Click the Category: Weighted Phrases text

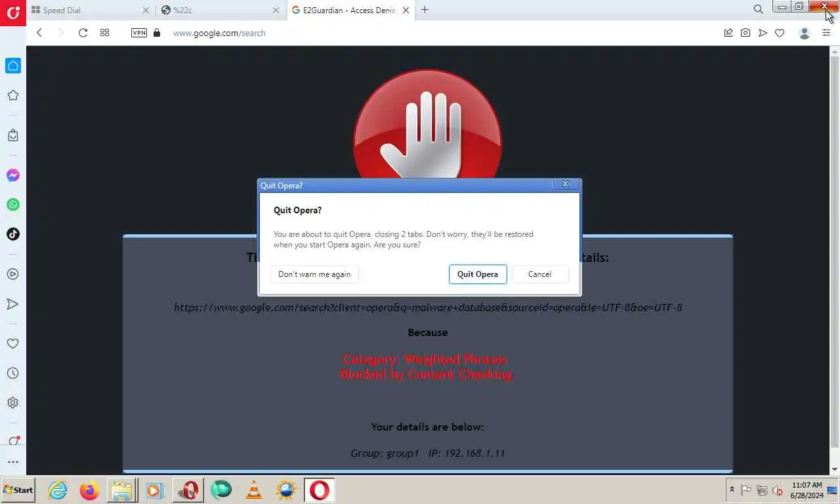pyautogui.click(x=425, y=359)
